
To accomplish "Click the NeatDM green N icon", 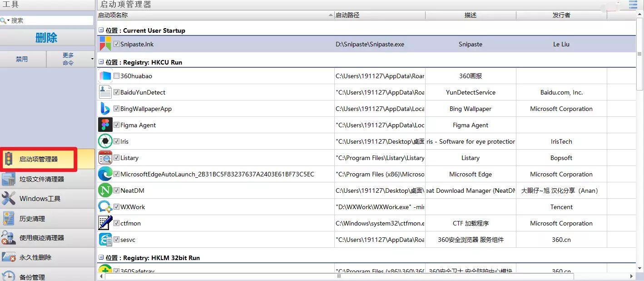I will pos(105,191).
